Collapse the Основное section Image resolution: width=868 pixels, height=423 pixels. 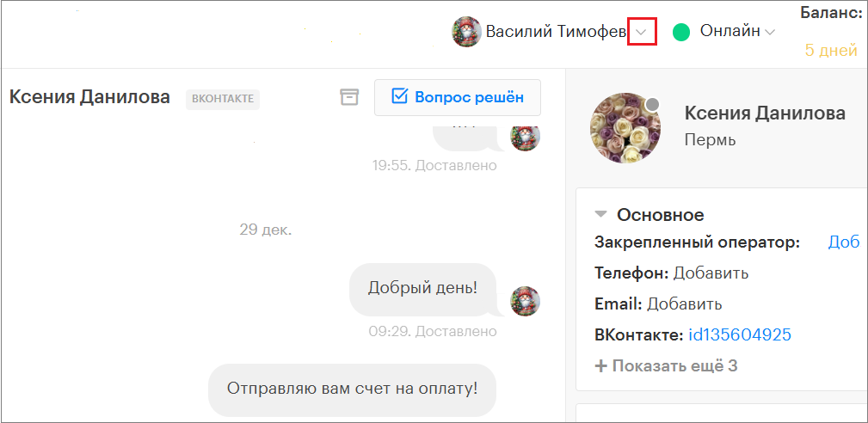601,214
